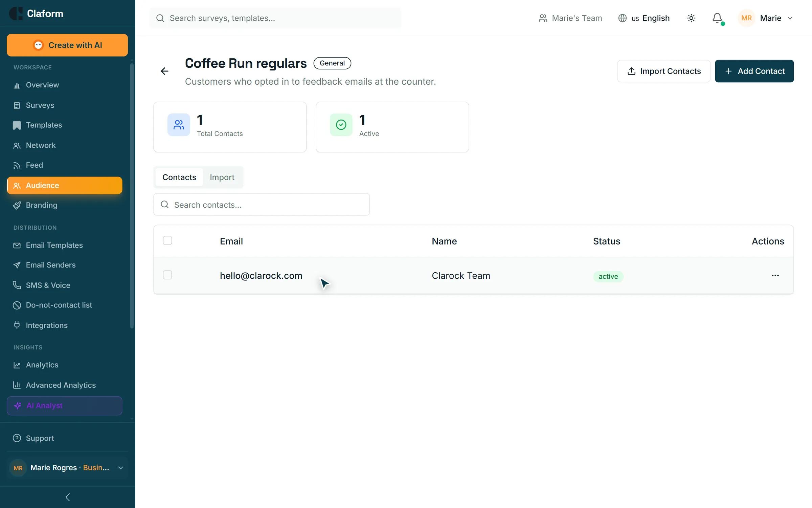Toggle the light/dark theme sun icon
812x508 pixels.
tap(691, 18)
